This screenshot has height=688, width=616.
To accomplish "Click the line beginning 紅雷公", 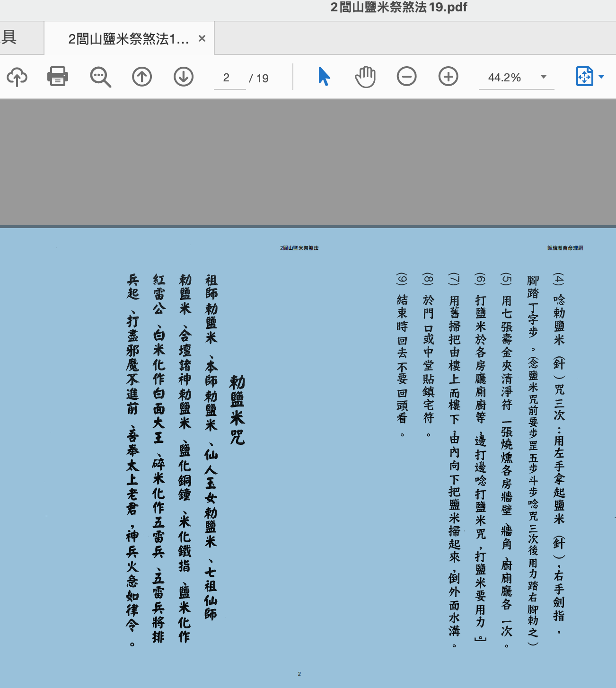I will pyautogui.click(x=158, y=458).
